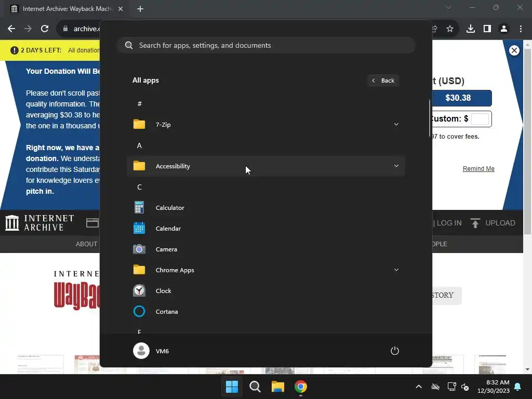The height and width of the screenshot is (399, 532).
Task: Open the clock and date flyout
Action: pyautogui.click(x=494, y=387)
